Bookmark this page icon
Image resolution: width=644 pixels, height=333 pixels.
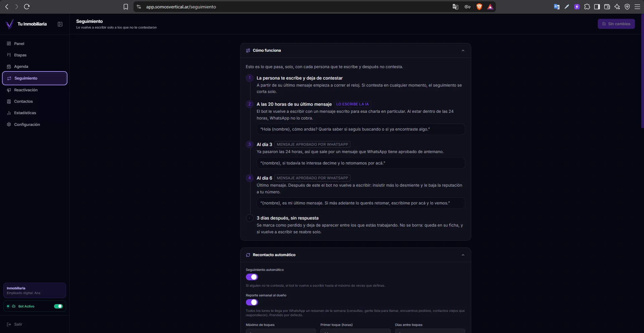(126, 7)
